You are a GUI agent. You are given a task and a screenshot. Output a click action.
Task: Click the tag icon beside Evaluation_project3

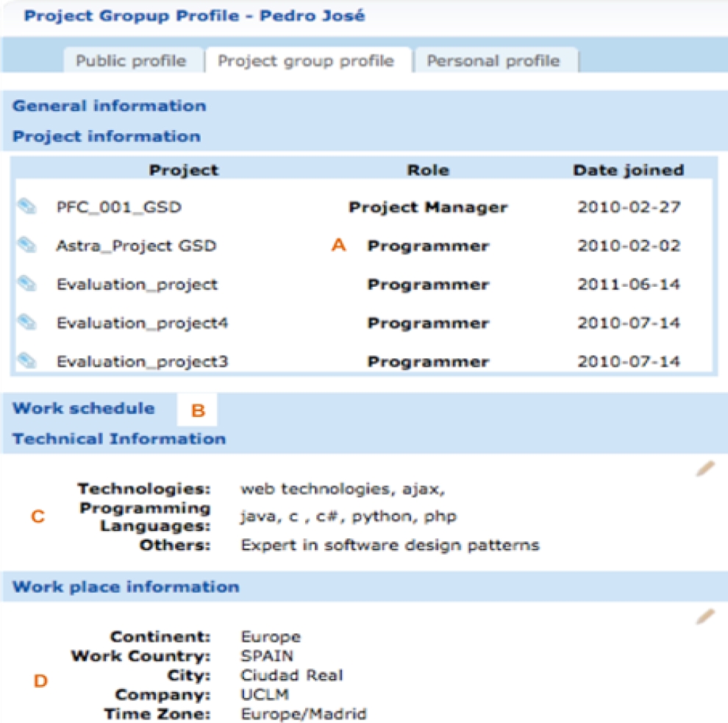(x=26, y=360)
